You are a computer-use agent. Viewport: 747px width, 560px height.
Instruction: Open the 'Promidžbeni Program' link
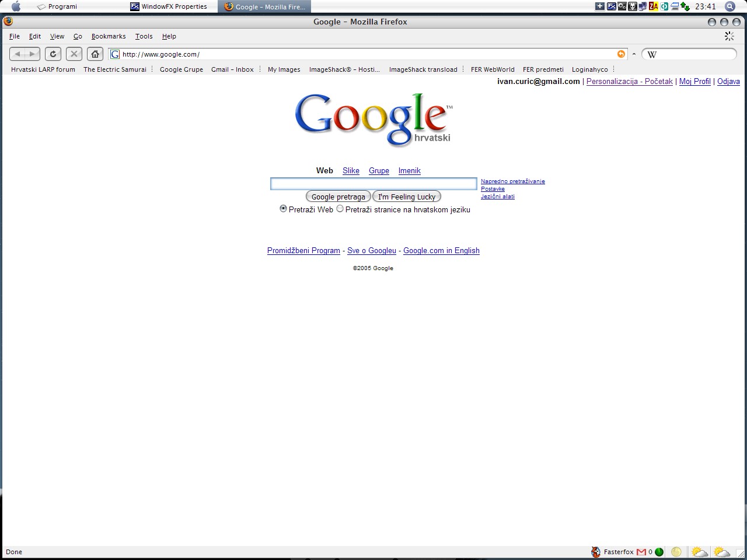303,251
